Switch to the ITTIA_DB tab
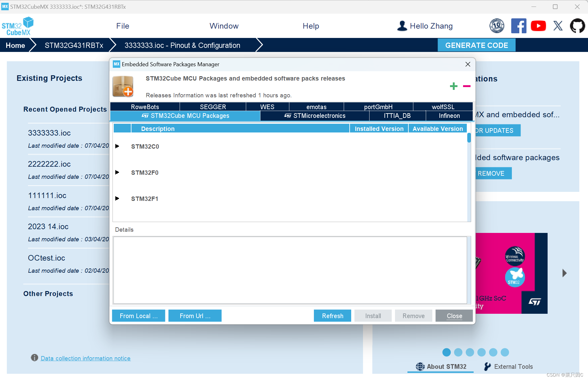Viewport: 588px width, 380px height. pos(397,116)
